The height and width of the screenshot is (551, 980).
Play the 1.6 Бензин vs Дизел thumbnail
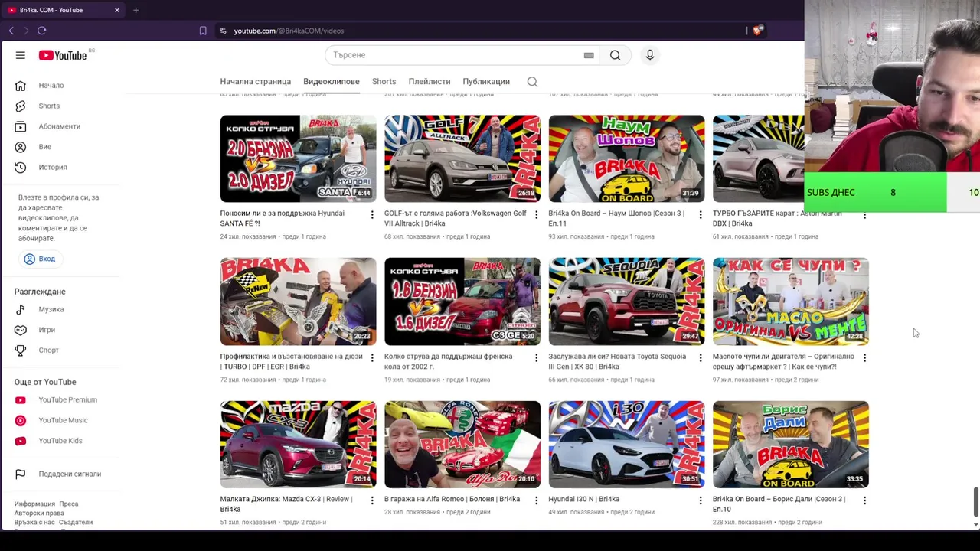pos(462,302)
